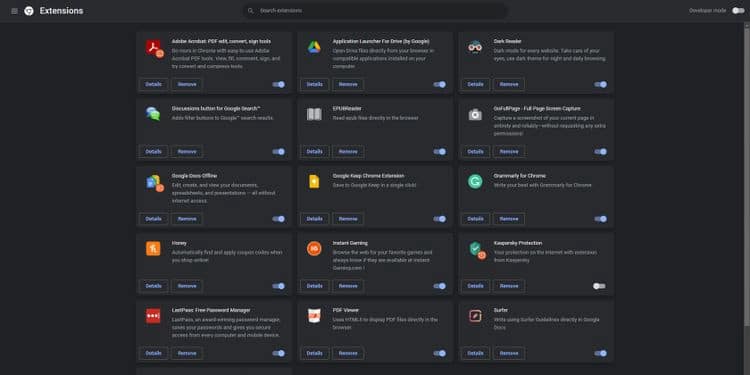Click the Adobe Acrobat extension icon
The height and width of the screenshot is (375, 750).
[154, 48]
